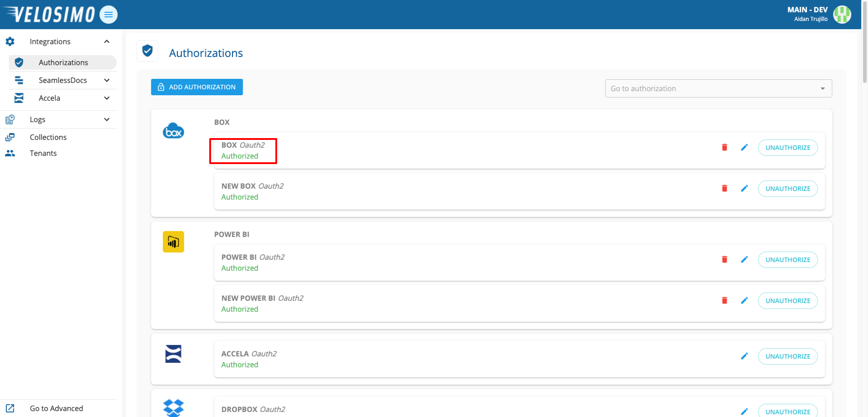The height and width of the screenshot is (417, 868).
Task: Click Go to Advanced link
Action: [57, 408]
